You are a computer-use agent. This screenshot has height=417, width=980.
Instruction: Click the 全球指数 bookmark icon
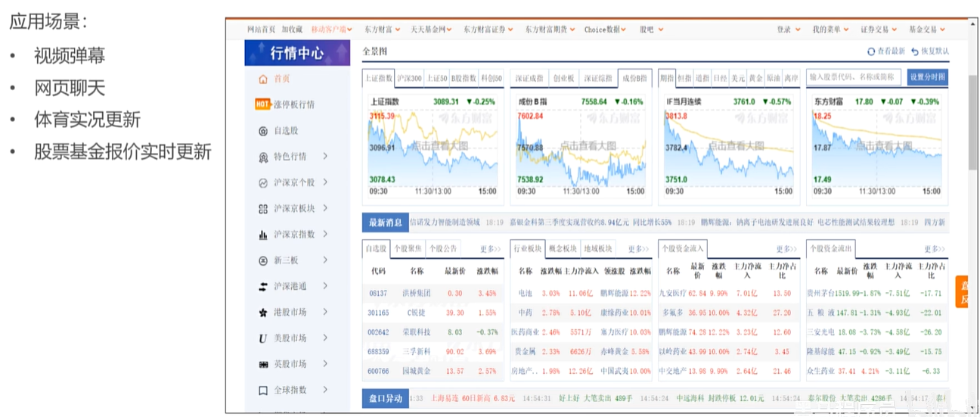[263, 391]
